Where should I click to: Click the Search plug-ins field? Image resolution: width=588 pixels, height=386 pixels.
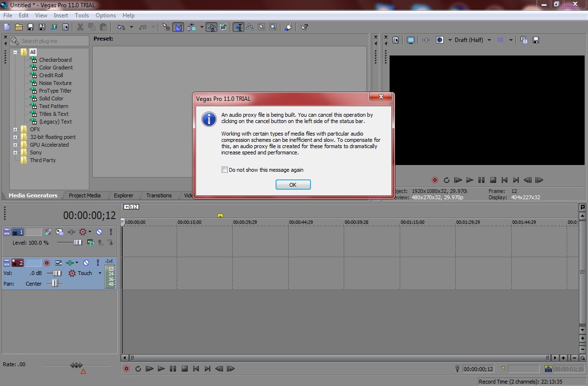pos(49,41)
